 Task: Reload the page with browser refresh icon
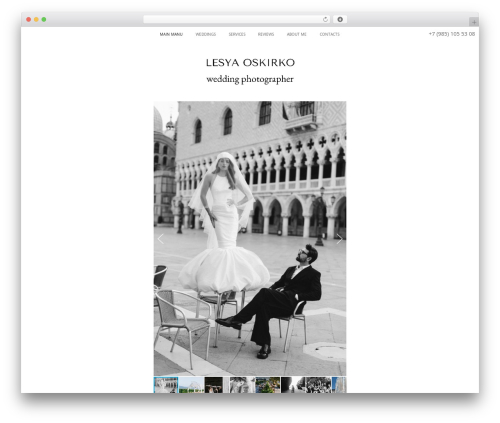click(x=325, y=19)
